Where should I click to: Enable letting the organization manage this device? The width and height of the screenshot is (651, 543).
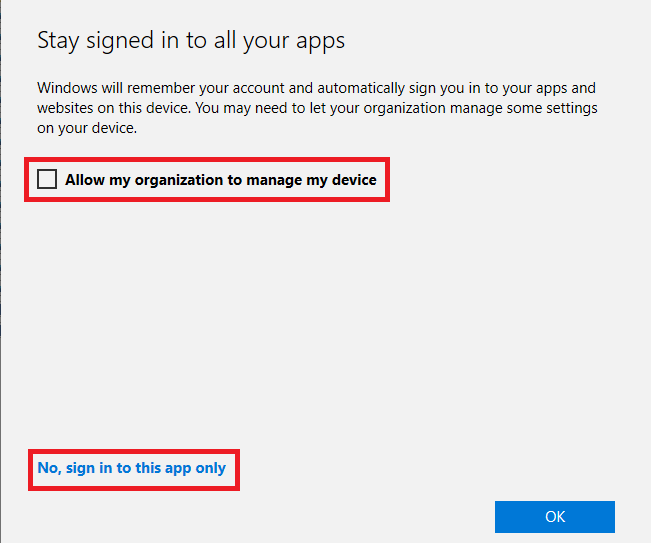tap(47, 179)
